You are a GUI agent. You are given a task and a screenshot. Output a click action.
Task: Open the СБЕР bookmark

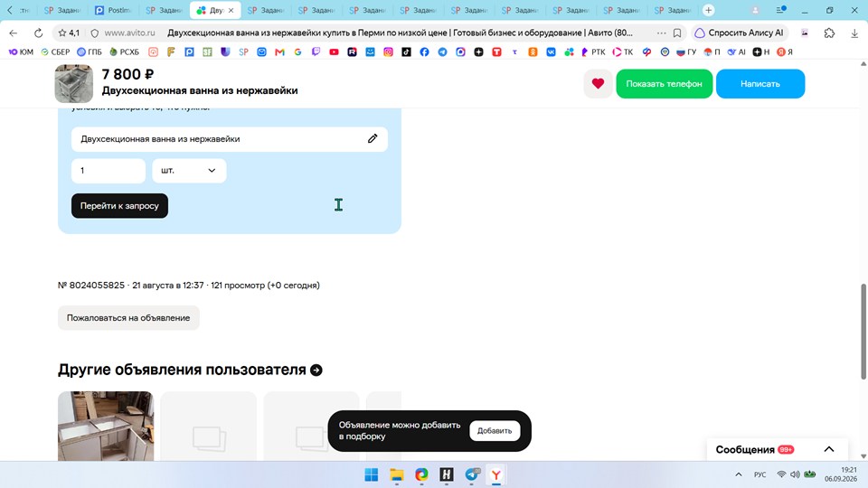pyautogui.click(x=55, y=52)
